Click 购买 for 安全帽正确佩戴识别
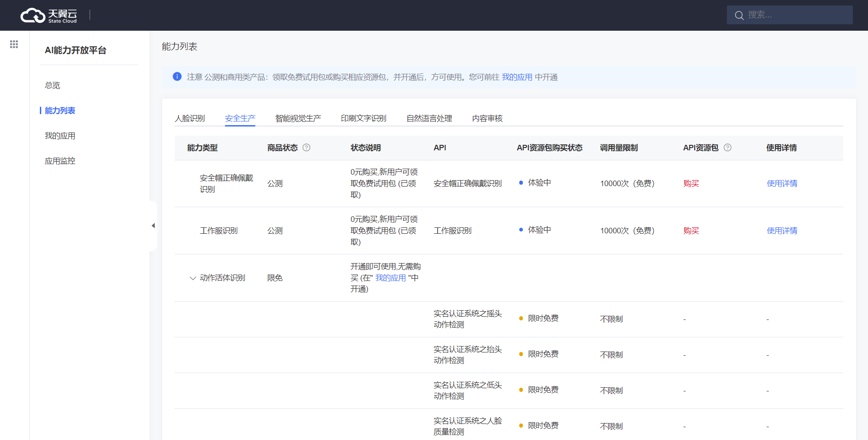Image resolution: width=868 pixels, height=440 pixels. 691,183
